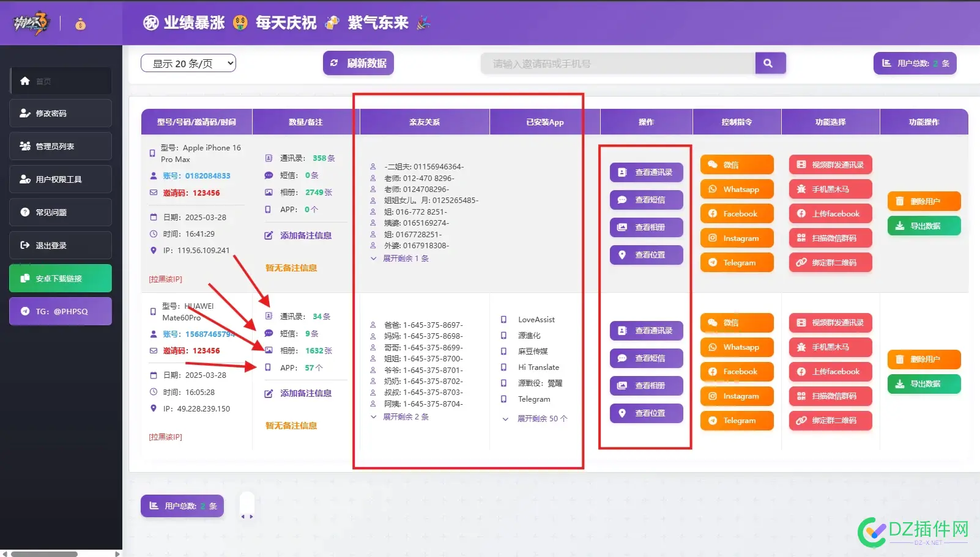Click the Telegram icon button

coord(737,262)
